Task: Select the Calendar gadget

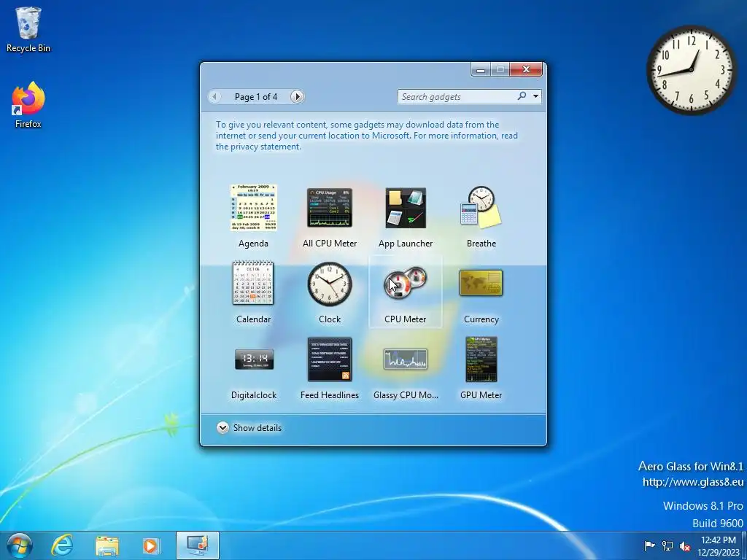Action: click(253, 284)
